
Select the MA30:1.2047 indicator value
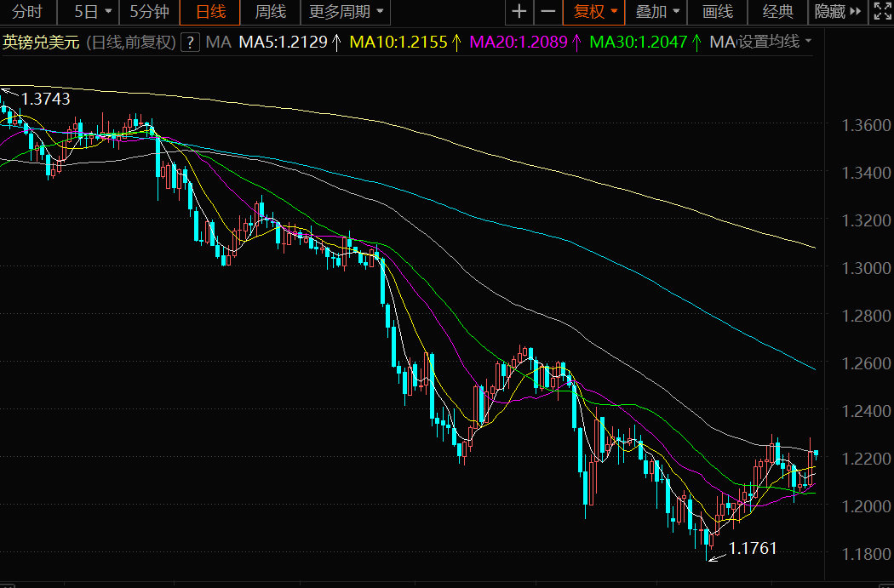point(645,42)
